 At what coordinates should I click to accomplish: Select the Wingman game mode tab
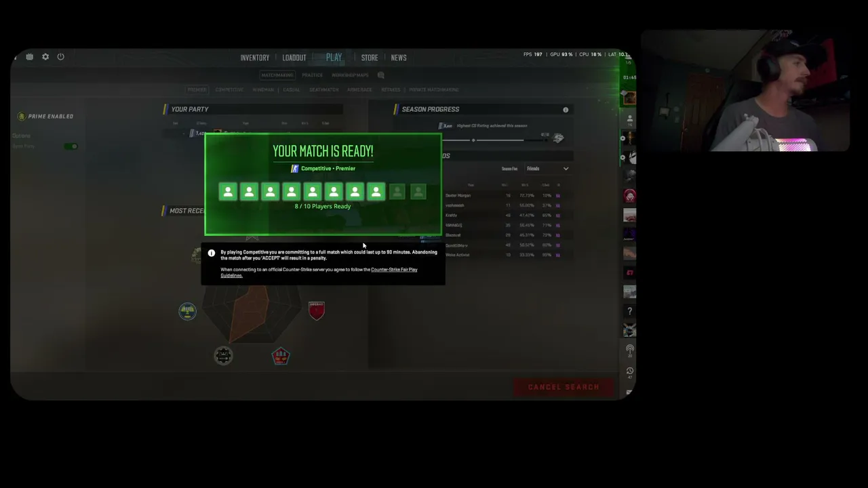click(263, 89)
